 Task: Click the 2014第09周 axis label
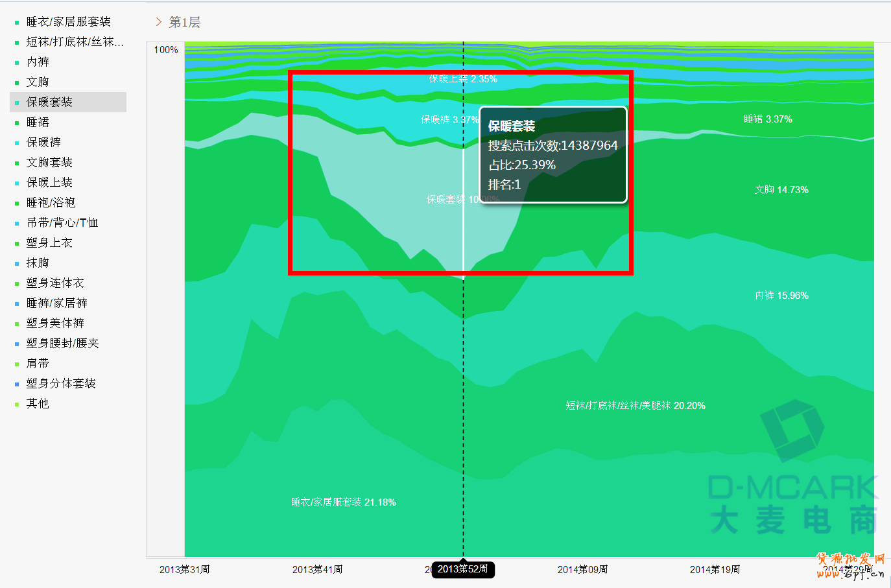582,570
